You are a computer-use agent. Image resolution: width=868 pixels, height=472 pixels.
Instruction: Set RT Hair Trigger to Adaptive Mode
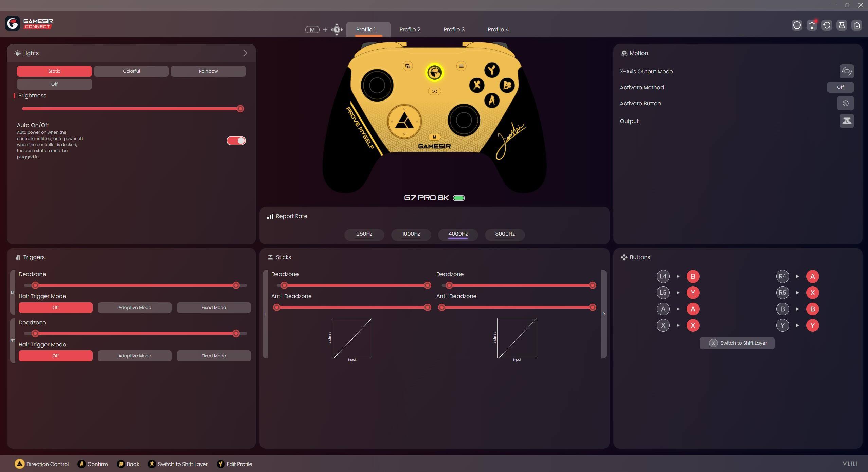134,356
